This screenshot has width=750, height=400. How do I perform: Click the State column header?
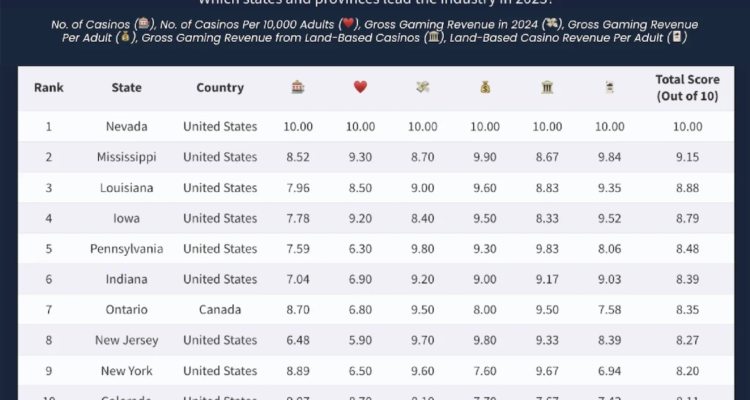126,87
